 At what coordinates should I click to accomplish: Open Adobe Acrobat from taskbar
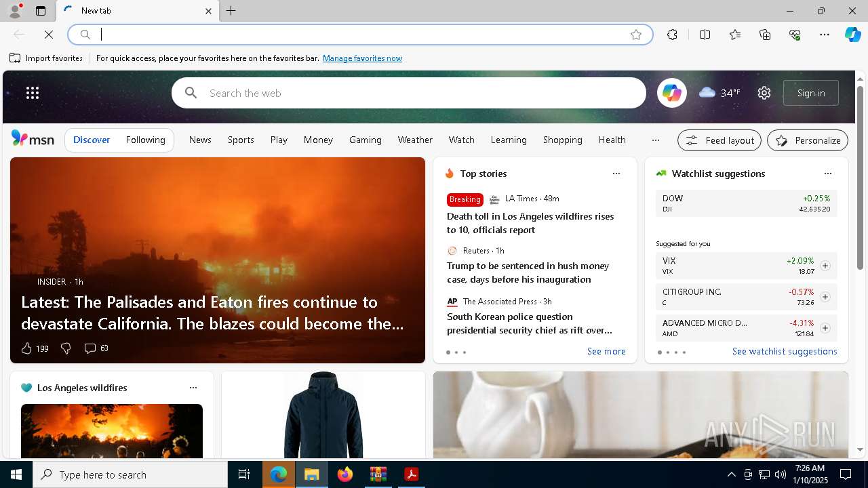tap(411, 474)
